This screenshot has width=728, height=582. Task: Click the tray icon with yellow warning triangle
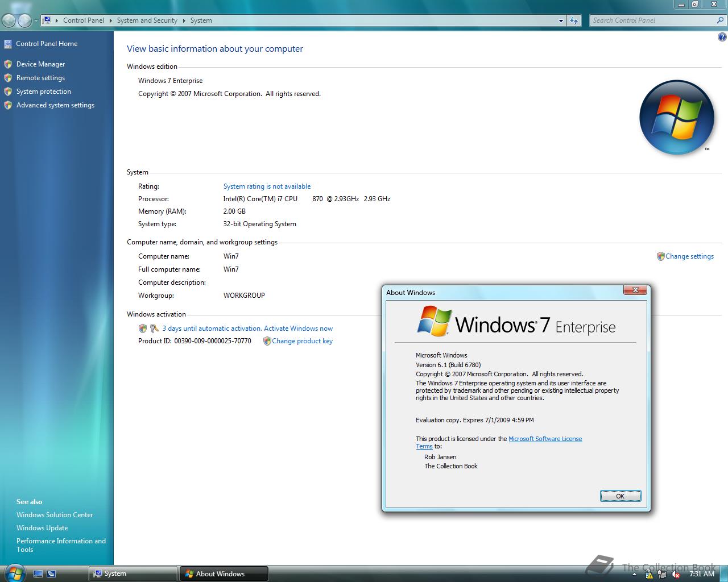(x=649, y=575)
